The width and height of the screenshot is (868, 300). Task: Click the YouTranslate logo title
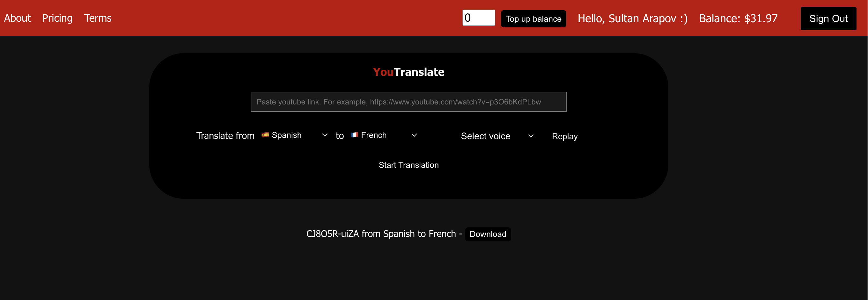pyautogui.click(x=408, y=72)
